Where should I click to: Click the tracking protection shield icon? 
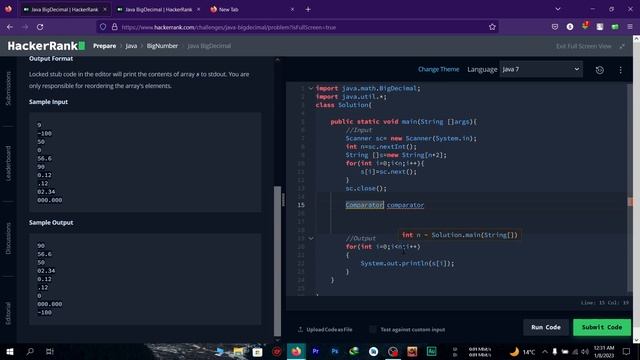(103, 27)
